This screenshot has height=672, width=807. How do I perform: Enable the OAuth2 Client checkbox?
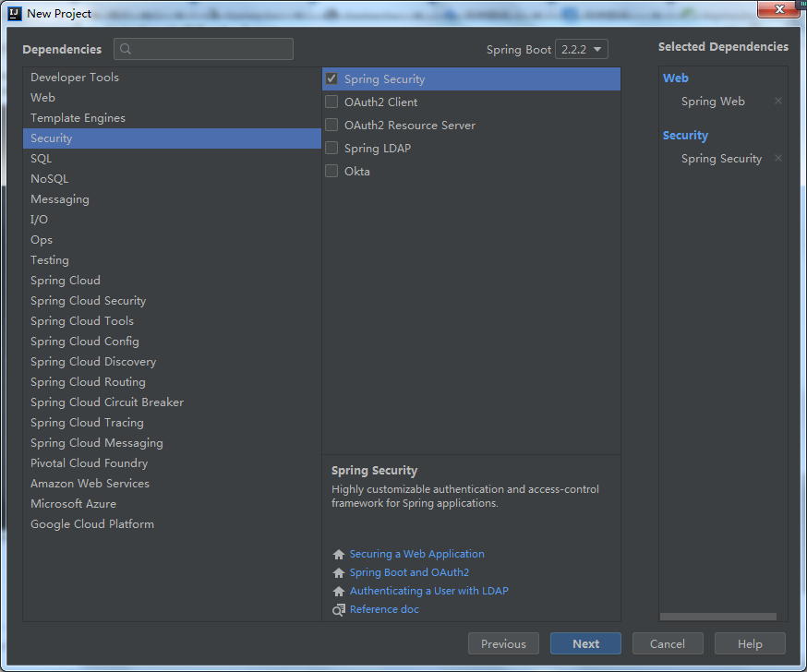pyautogui.click(x=331, y=102)
